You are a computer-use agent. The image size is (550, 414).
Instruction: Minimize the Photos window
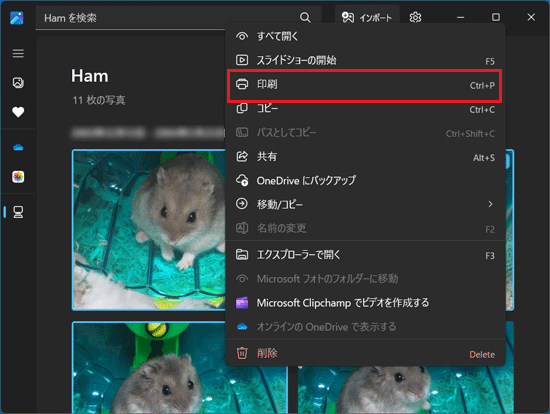click(x=461, y=17)
